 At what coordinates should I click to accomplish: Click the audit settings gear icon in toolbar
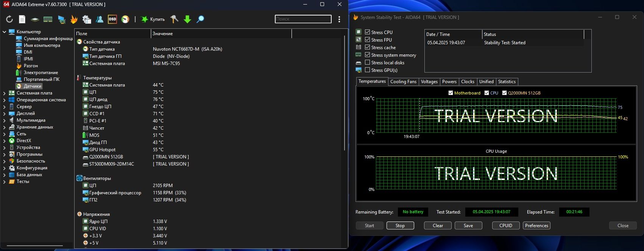tap(87, 19)
